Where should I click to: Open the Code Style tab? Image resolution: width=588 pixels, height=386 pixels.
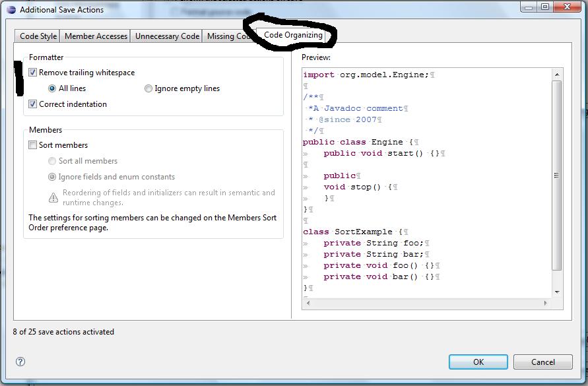click(38, 36)
